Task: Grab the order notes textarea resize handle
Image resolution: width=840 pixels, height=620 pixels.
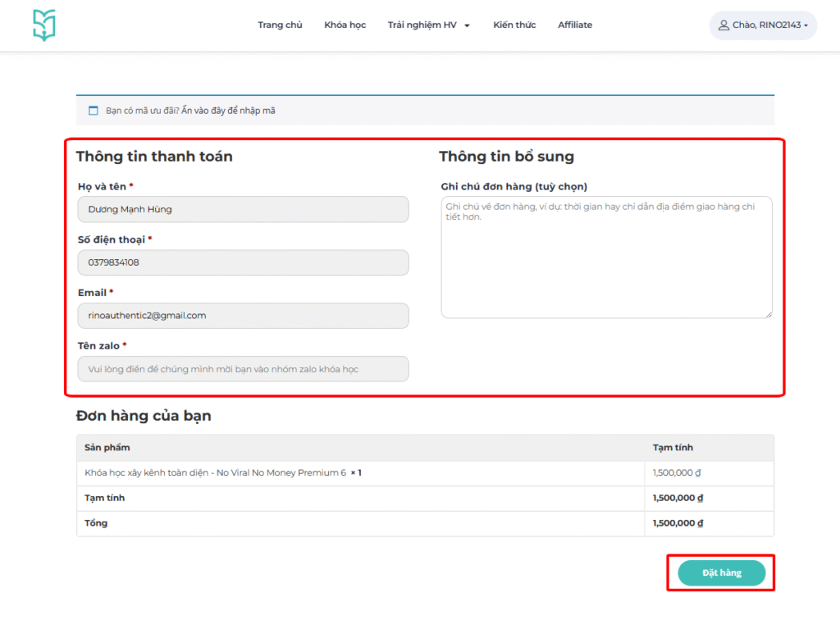Action: (x=769, y=314)
